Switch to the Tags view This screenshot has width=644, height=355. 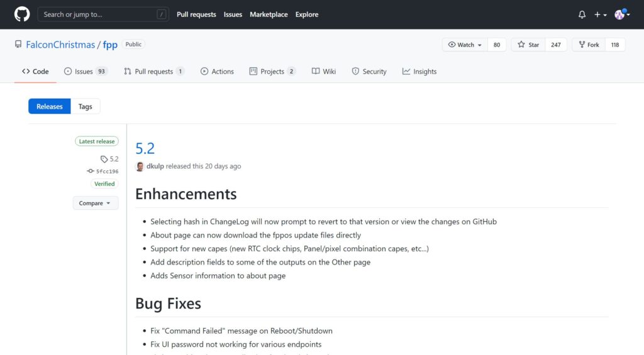click(x=86, y=107)
